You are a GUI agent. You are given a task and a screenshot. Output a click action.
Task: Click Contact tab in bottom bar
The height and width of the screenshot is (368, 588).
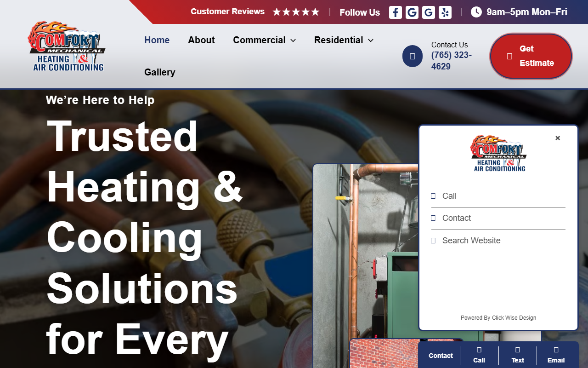click(x=441, y=356)
